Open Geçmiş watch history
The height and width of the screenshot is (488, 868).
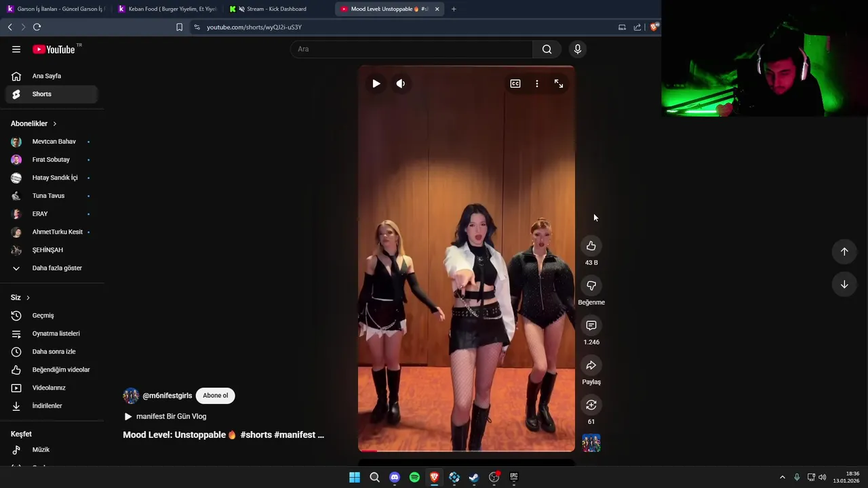pos(52,315)
